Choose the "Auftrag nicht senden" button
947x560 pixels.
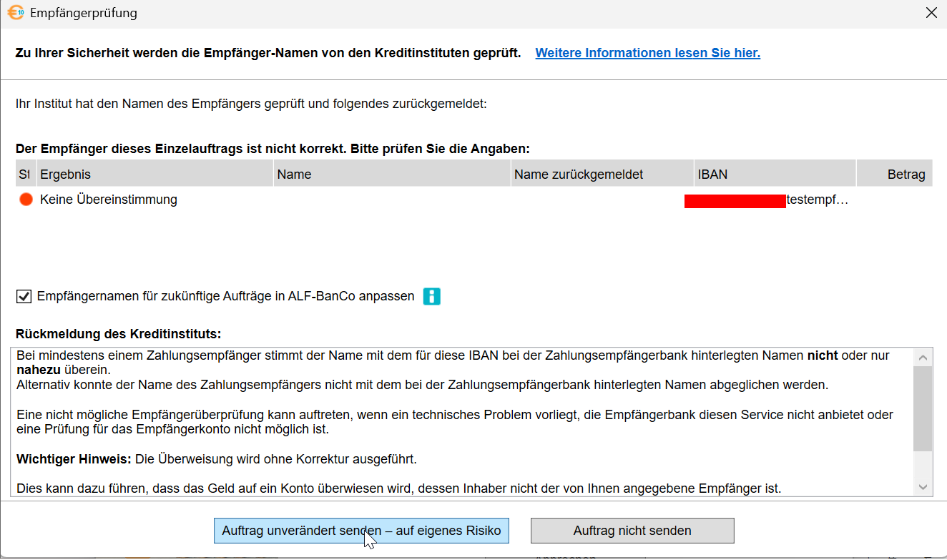(632, 531)
